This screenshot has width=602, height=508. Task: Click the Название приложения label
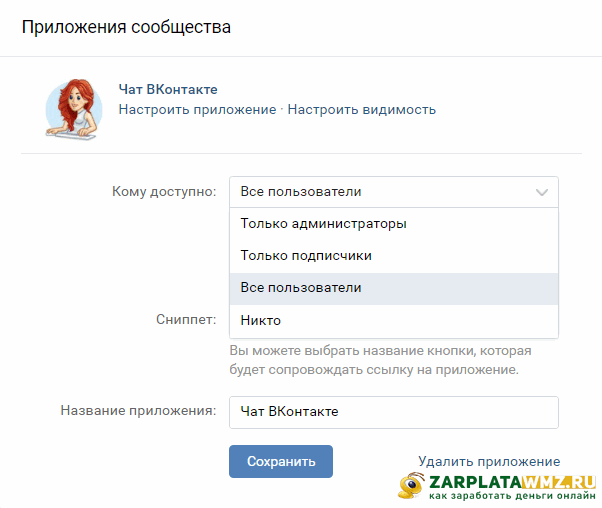(x=139, y=410)
